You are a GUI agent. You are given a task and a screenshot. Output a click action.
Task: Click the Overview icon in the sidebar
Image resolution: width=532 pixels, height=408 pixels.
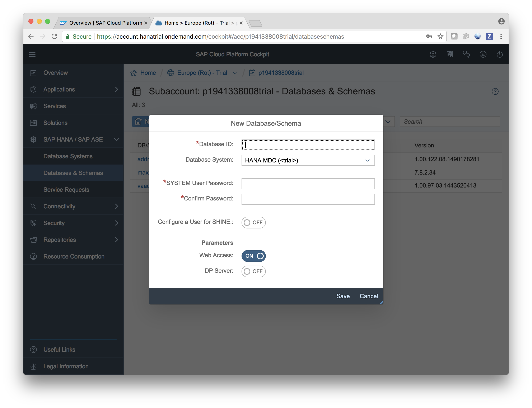34,73
